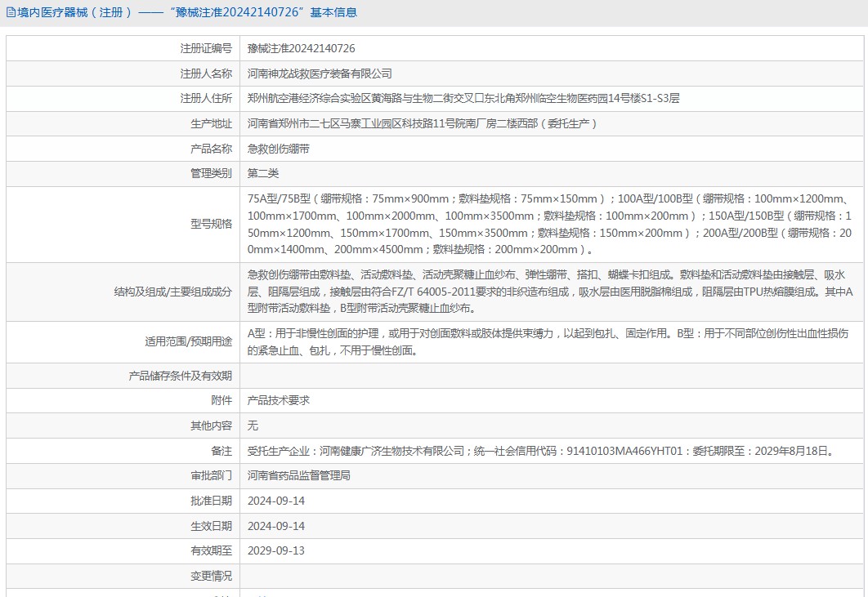Click the 生效日期 value 2024-09-14
This screenshot has width=868, height=597.
[275, 526]
